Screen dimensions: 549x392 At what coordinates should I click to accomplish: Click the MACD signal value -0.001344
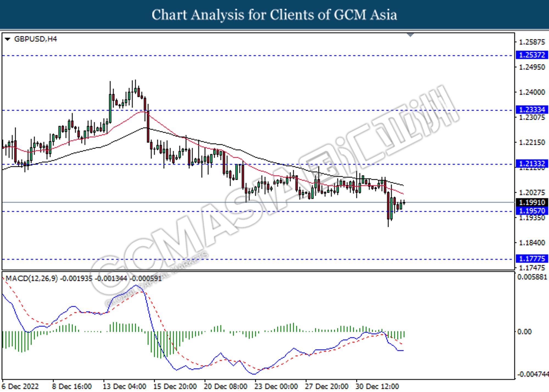[x=111, y=278]
